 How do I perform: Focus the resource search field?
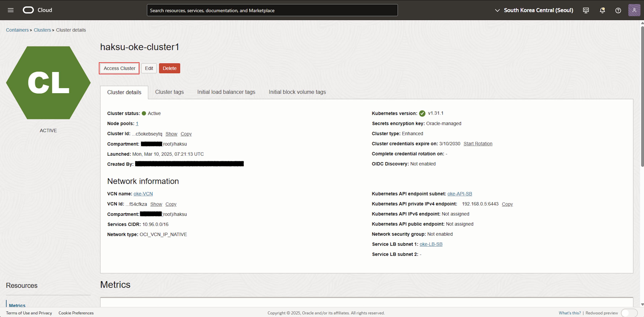pos(272,10)
